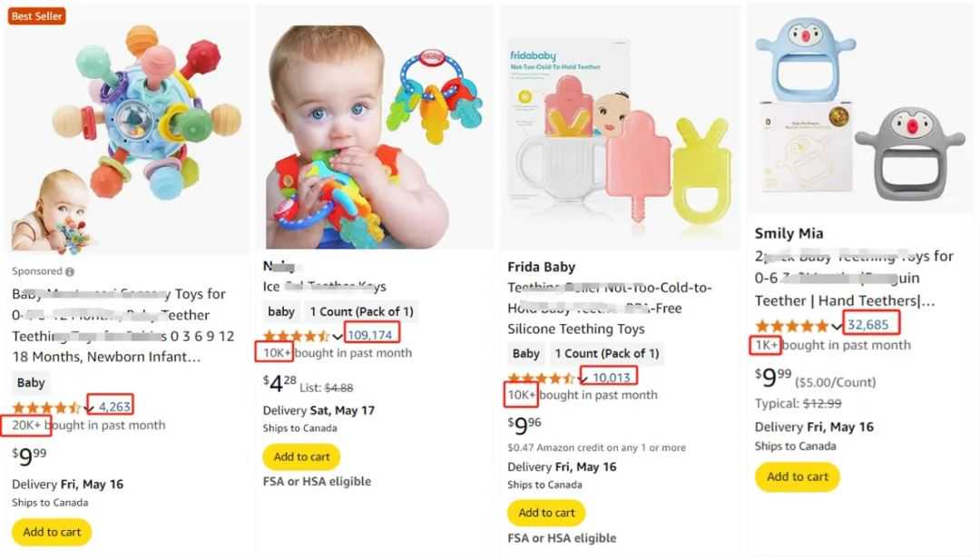Expand rating chevron beside 109,174 reviews
The width and height of the screenshot is (980, 560).
(x=338, y=336)
